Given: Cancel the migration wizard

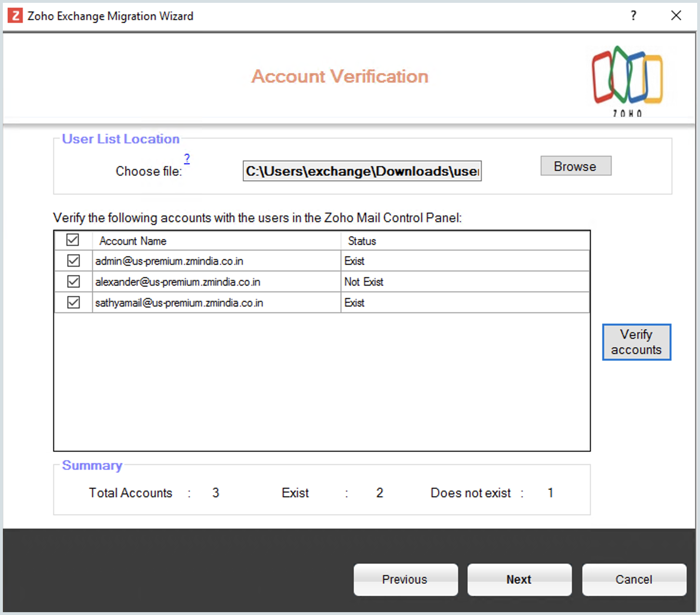Looking at the screenshot, I should point(634,579).
